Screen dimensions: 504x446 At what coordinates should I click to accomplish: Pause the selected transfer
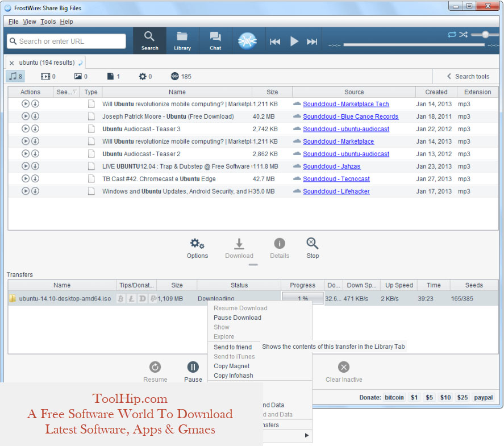coord(193,372)
